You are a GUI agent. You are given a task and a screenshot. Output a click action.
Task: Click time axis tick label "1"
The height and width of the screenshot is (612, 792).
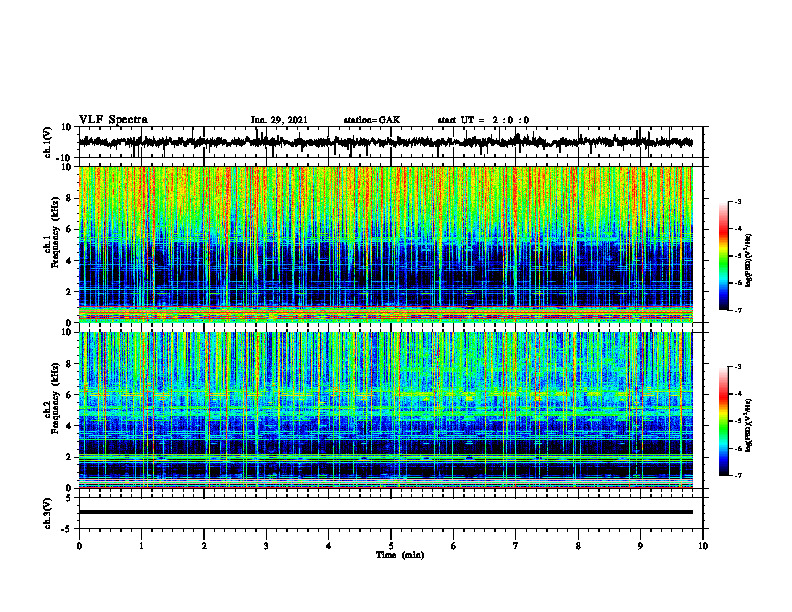(x=141, y=546)
